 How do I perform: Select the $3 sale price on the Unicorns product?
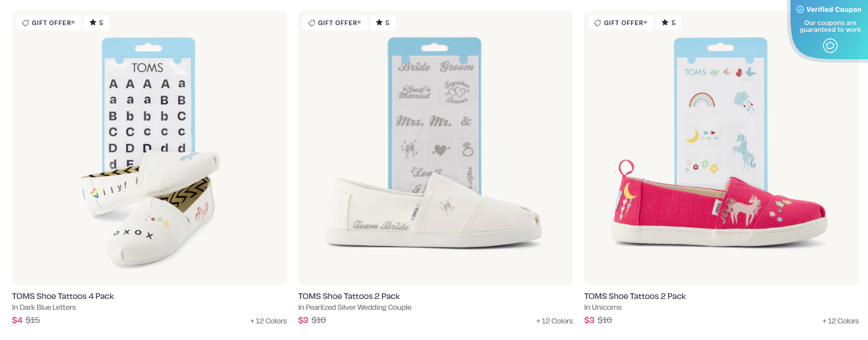589,320
